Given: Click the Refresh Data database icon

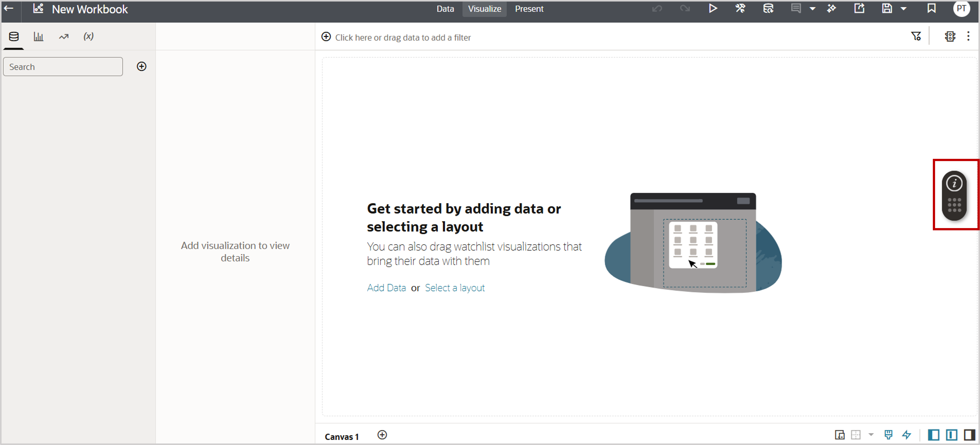Looking at the screenshot, I should pos(768,8).
